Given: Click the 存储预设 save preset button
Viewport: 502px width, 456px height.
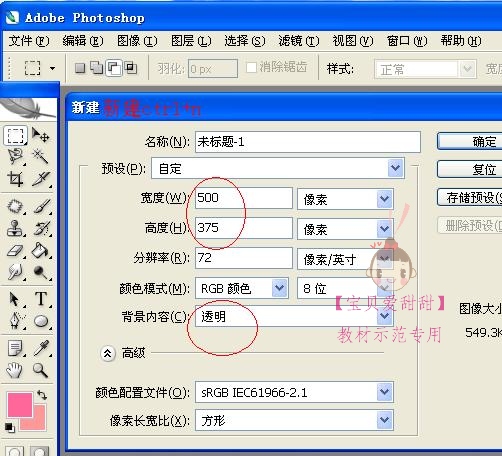Looking at the screenshot, I should point(470,197).
